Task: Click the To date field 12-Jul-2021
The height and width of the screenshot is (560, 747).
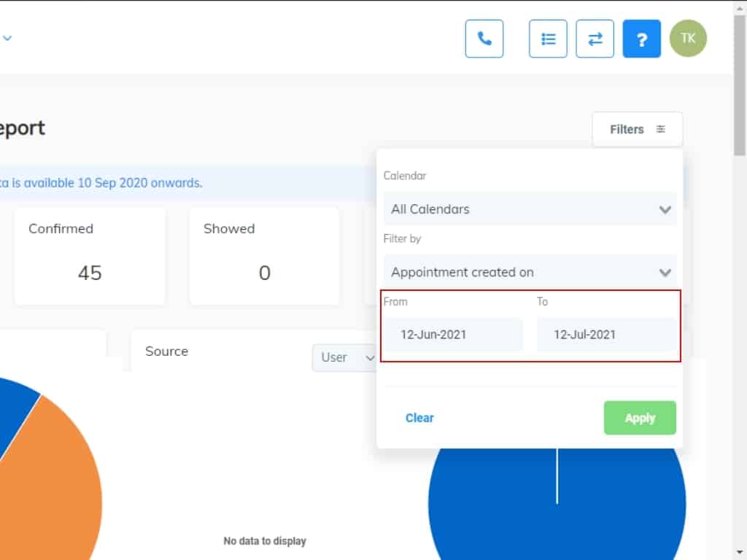Action: click(606, 335)
